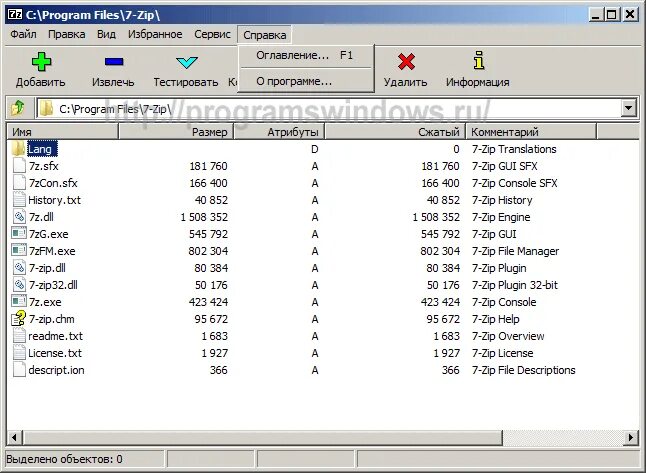The width and height of the screenshot is (646, 473).
Task: Open the Файл menu
Action: pyautogui.click(x=23, y=34)
